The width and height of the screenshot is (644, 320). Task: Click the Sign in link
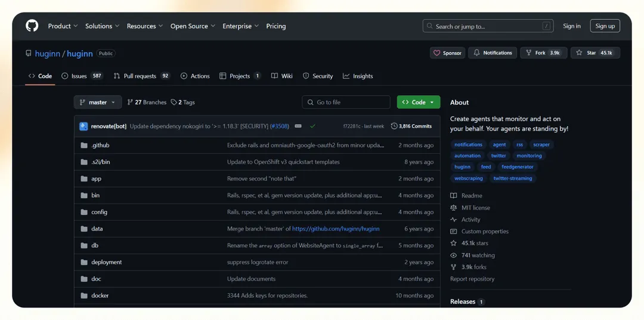[x=572, y=26]
